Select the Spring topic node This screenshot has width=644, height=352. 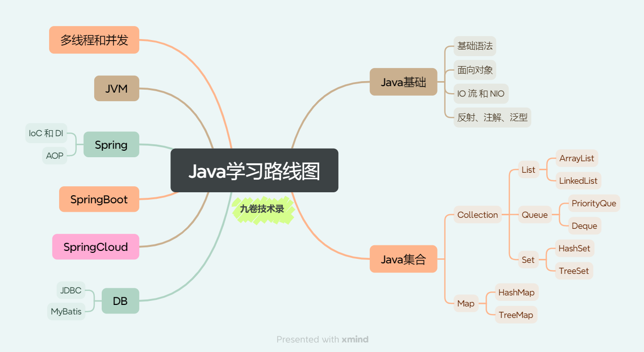111,145
